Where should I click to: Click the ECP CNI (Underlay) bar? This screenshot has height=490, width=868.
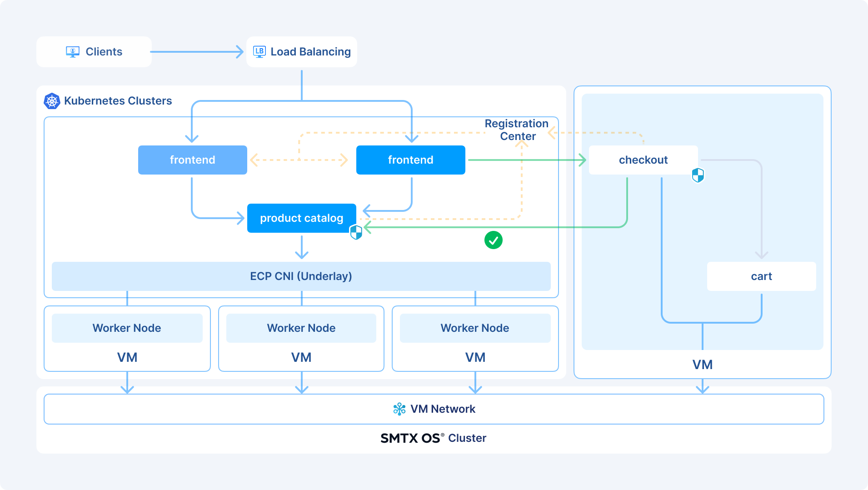pyautogui.click(x=301, y=276)
